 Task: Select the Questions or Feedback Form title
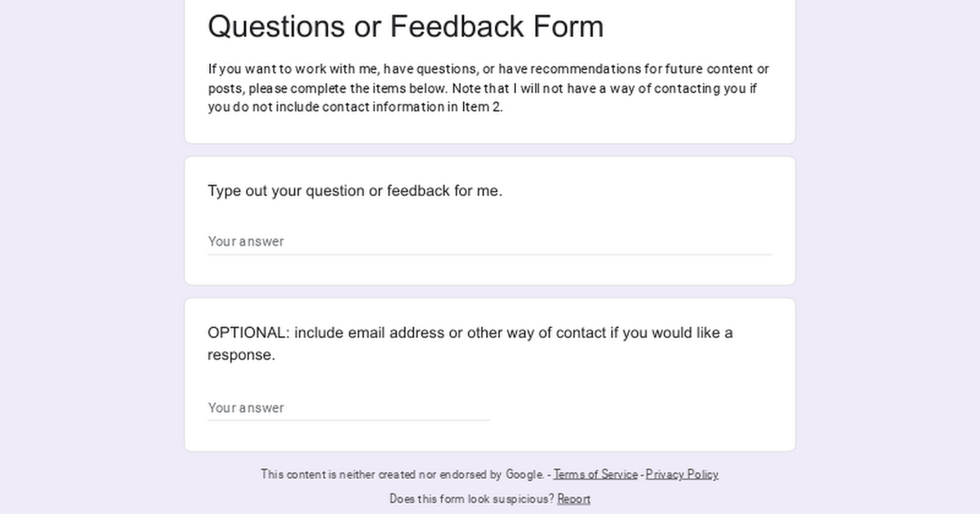[406, 26]
